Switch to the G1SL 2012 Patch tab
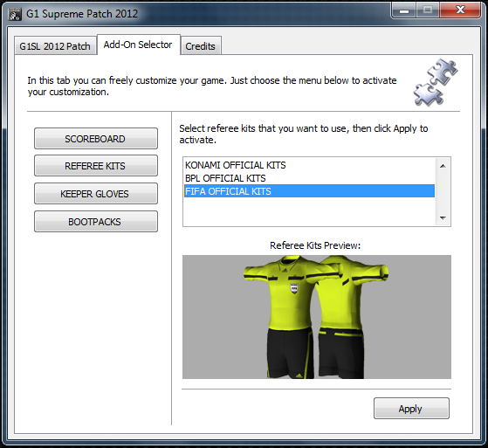488x448 pixels. click(55, 46)
